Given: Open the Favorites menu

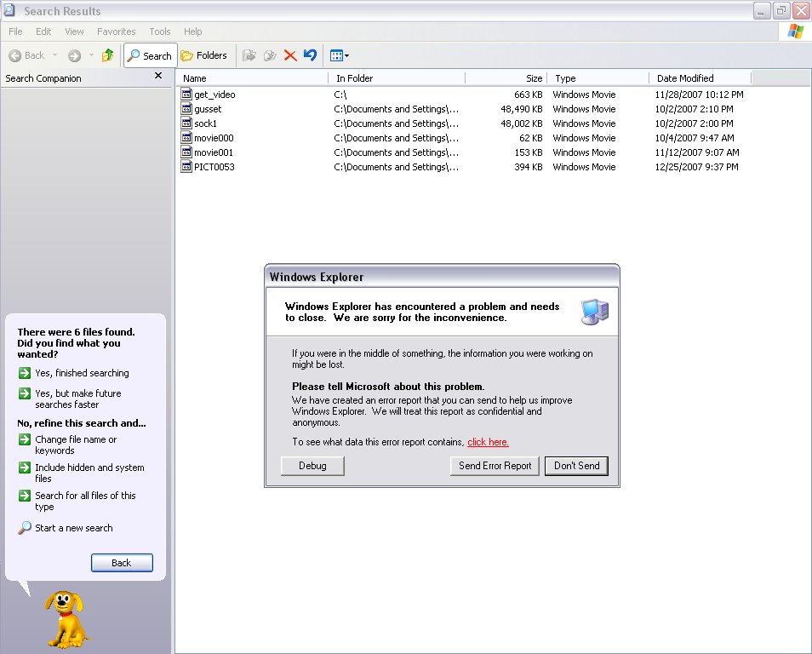Looking at the screenshot, I should tap(116, 32).
